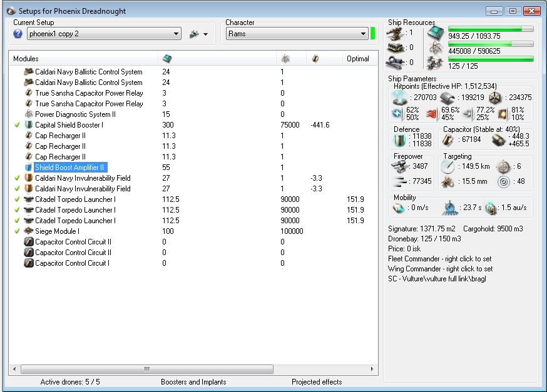Screen dimensions: 547x392
Task: Click the align time icon in Mobility
Action: [450, 208]
